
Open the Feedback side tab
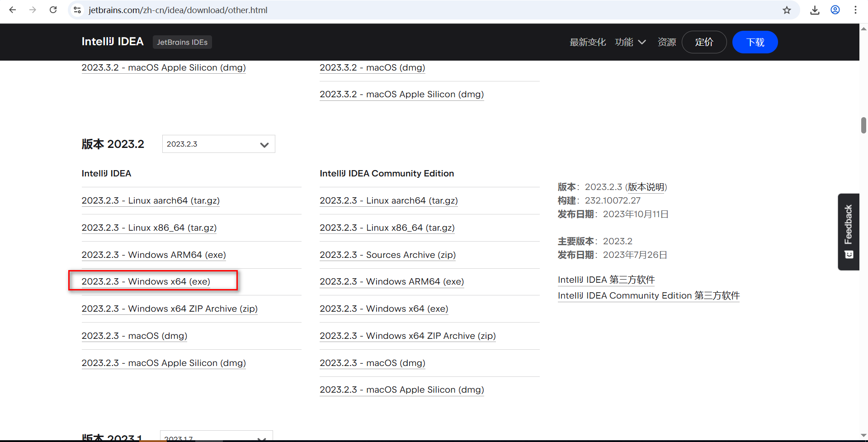coord(849,232)
